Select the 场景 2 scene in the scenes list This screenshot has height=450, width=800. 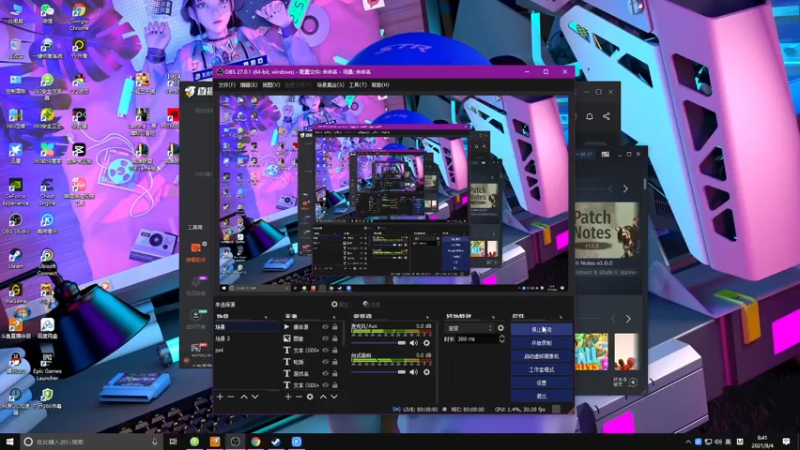(x=246, y=338)
